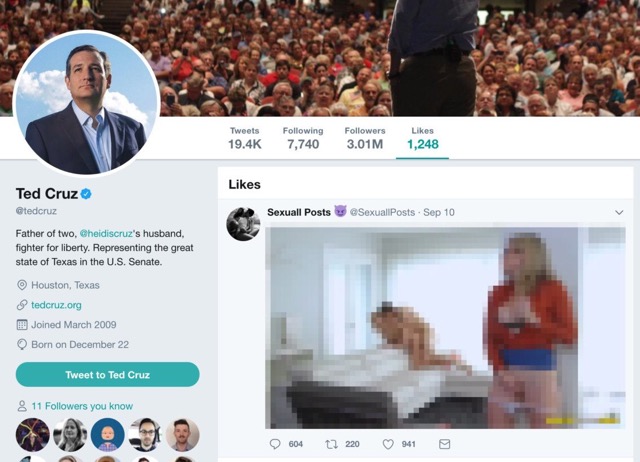640x462 pixels.
Task: Open the Tweets tab
Action: (244, 138)
